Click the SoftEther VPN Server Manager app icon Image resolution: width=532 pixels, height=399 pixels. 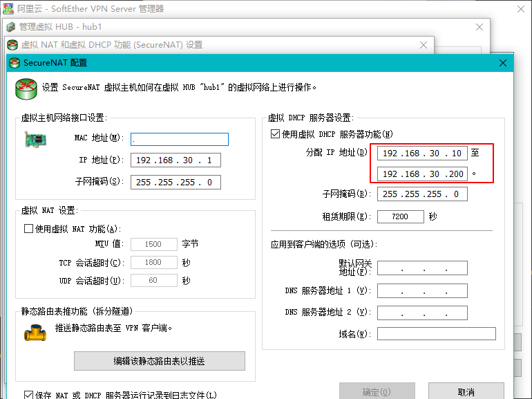8,8
